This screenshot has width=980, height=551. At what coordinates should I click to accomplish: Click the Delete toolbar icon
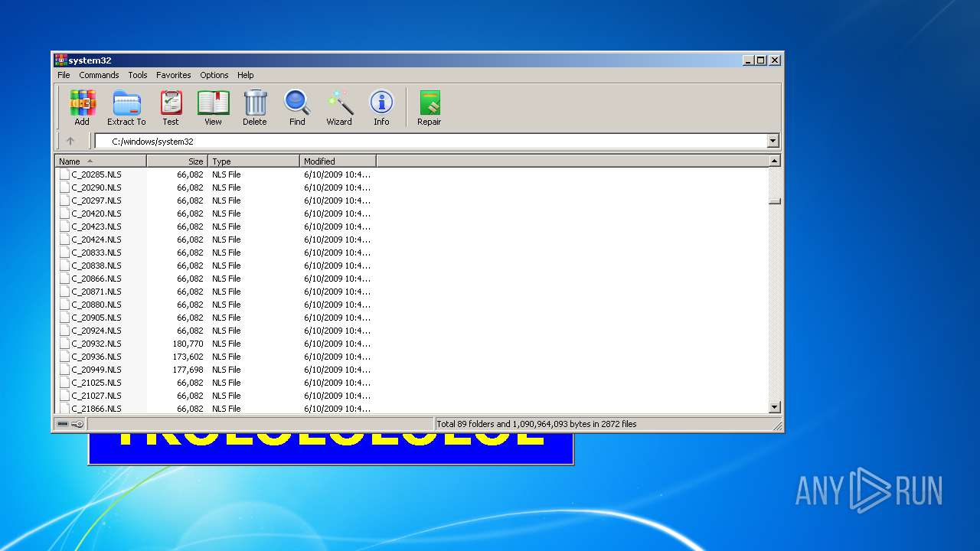(x=255, y=103)
